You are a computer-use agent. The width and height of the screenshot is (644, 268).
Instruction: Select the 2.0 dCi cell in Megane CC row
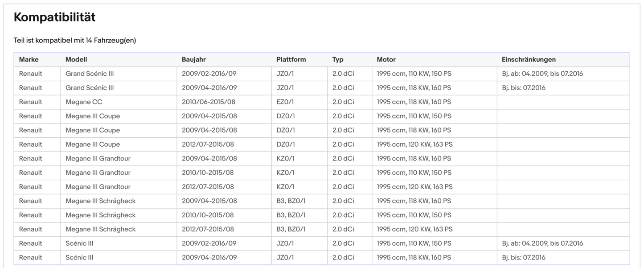pyautogui.click(x=343, y=102)
